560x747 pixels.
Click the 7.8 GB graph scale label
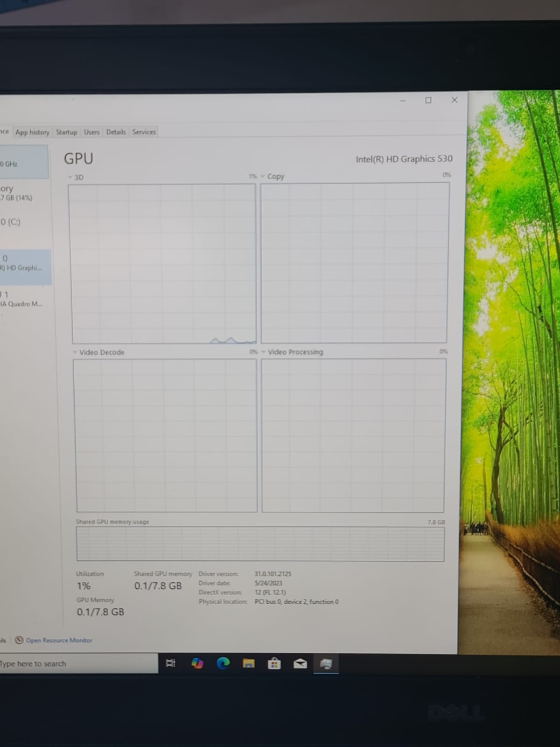click(x=436, y=522)
